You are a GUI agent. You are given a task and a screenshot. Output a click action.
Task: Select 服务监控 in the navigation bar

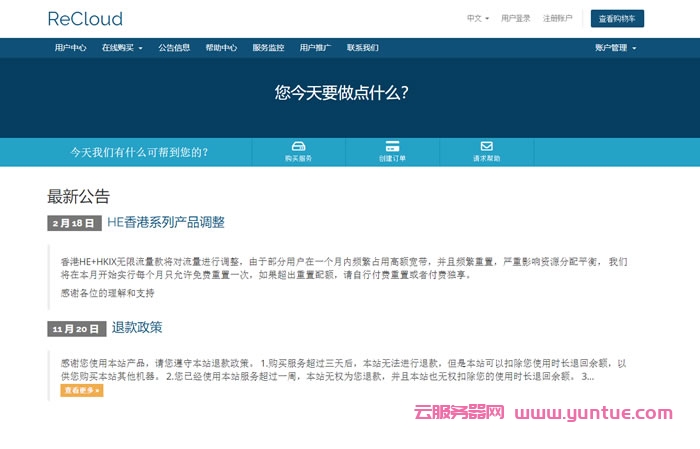click(x=268, y=47)
